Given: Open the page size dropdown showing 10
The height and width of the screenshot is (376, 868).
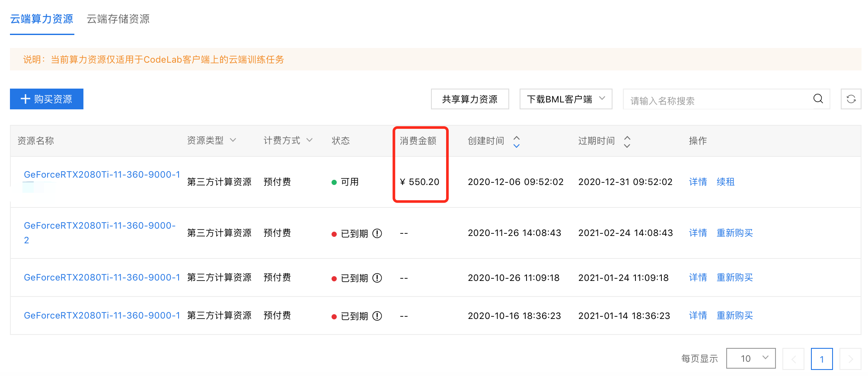Looking at the screenshot, I should coord(751,358).
